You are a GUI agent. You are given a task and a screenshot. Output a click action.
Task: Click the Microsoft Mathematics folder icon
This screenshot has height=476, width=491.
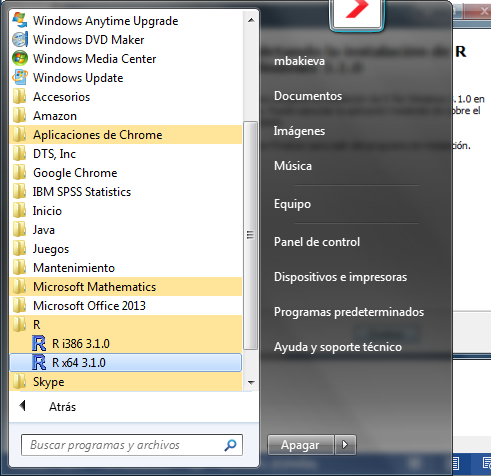pyautogui.click(x=20, y=286)
